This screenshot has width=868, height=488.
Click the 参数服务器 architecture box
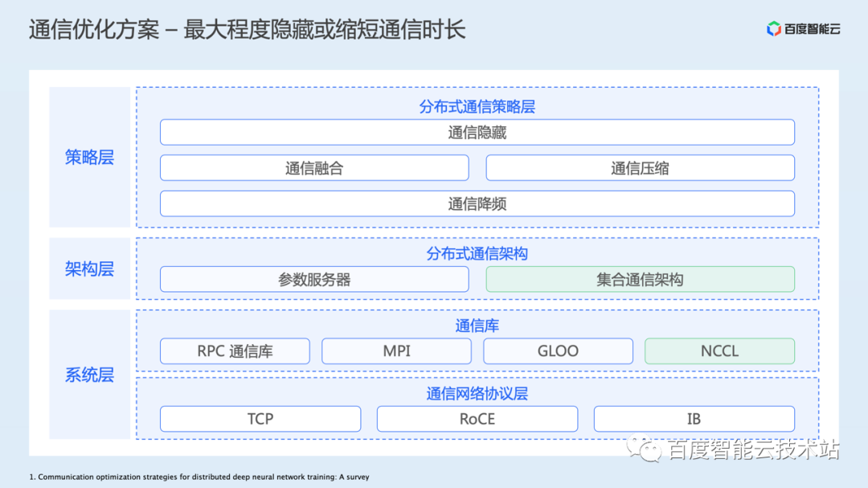click(x=314, y=279)
